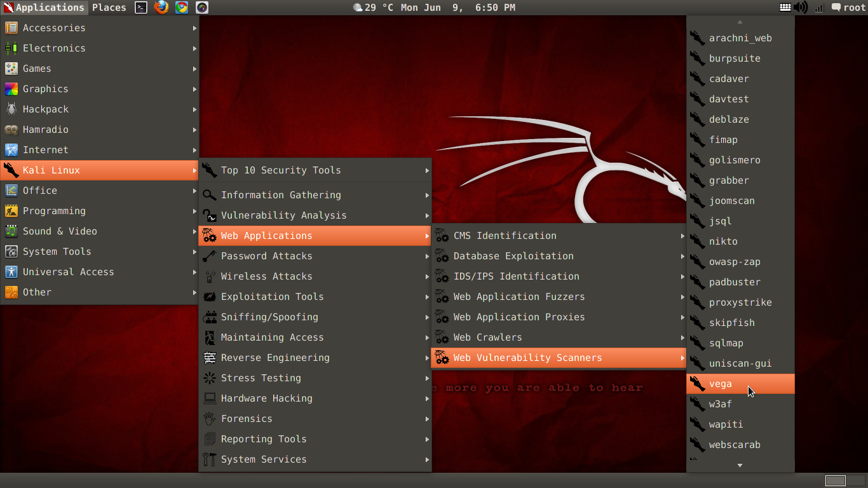Click the Hamradio category icon
The width and height of the screenshot is (868, 488).
(11, 130)
